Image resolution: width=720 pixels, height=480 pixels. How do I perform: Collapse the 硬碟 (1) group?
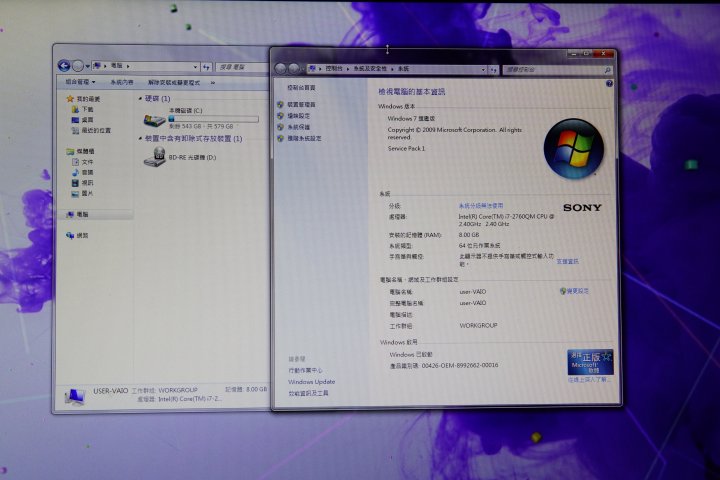140,98
